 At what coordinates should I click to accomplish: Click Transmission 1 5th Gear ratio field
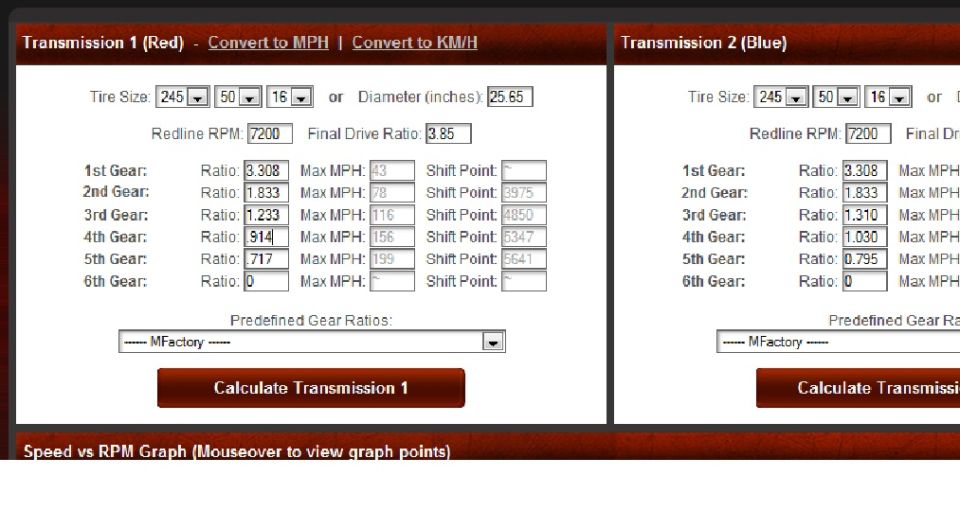(266, 259)
